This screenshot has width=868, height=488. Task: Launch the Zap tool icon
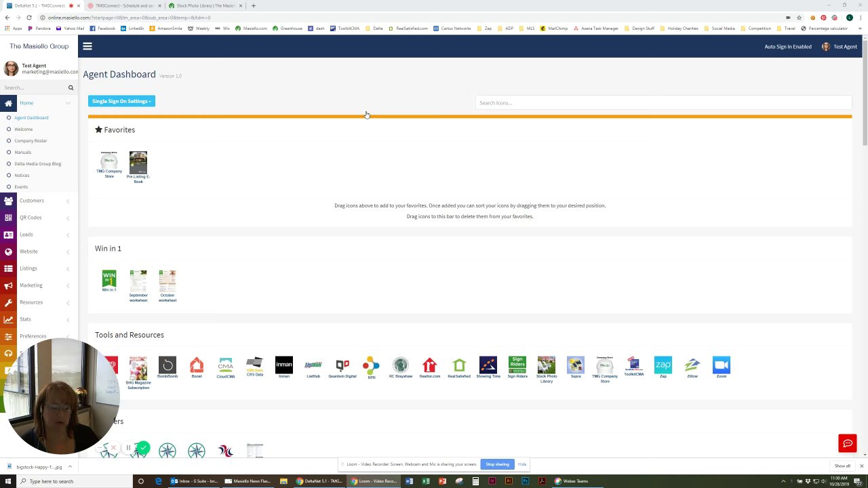pyautogui.click(x=663, y=367)
